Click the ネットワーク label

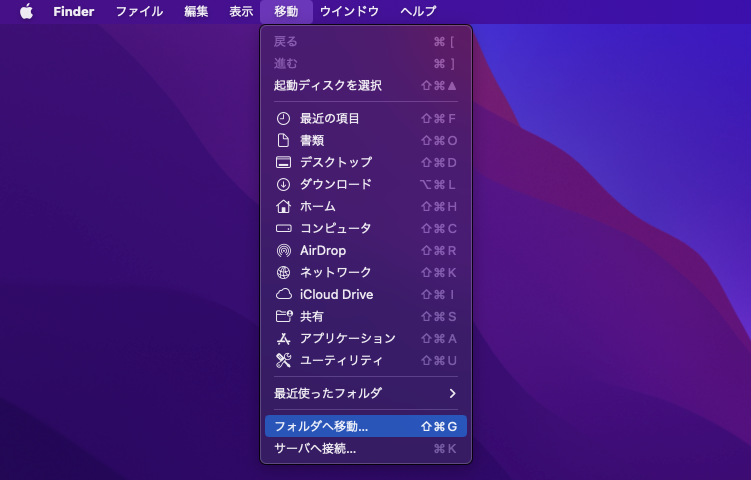pos(336,273)
